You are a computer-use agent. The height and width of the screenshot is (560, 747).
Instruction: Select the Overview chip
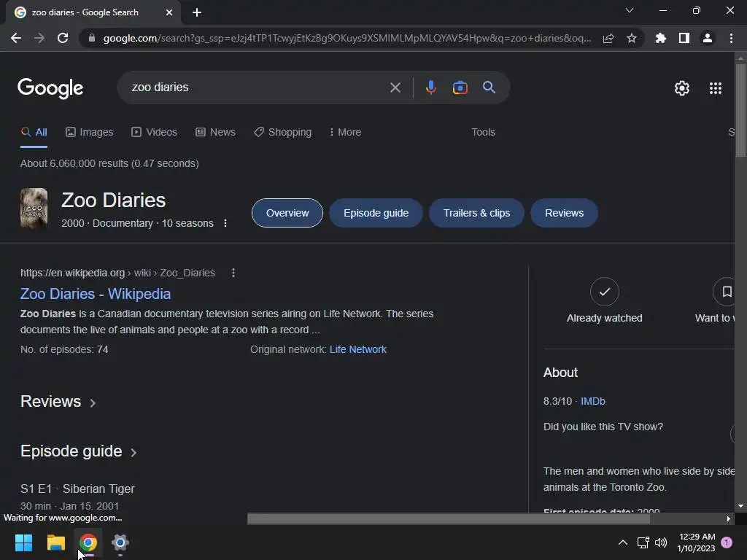click(x=287, y=213)
